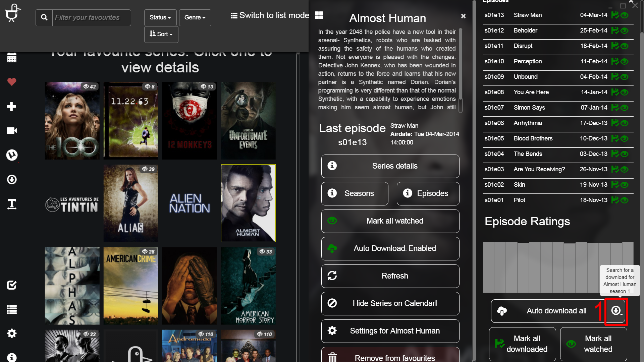Open the uTorrent client sidebar icon

coord(12,155)
